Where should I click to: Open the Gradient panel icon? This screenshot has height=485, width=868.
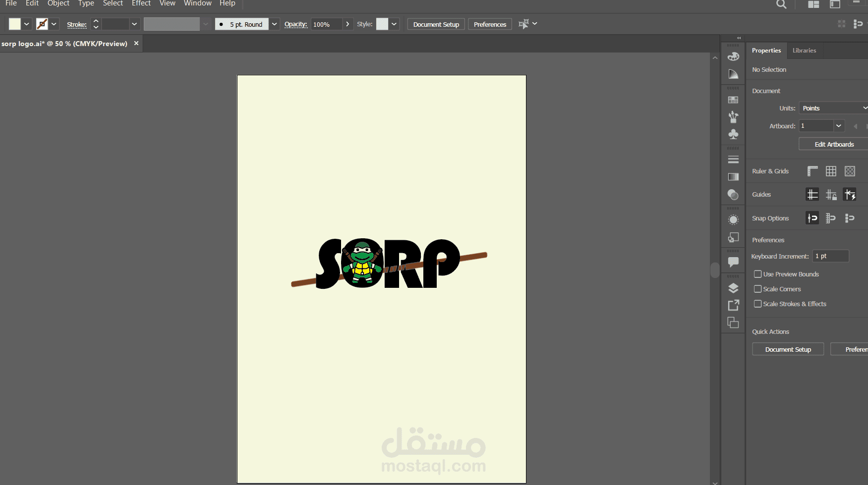pyautogui.click(x=733, y=177)
